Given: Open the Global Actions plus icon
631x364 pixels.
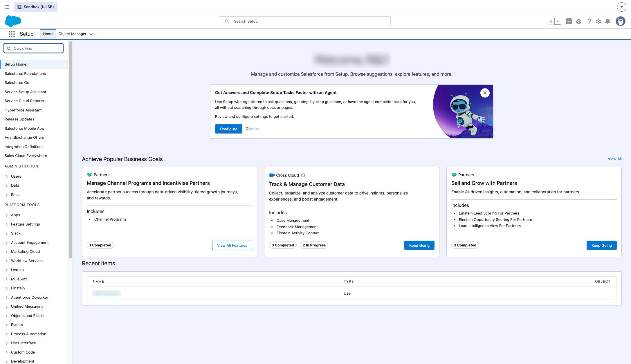Looking at the screenshot, I should (x=569, y=21).
